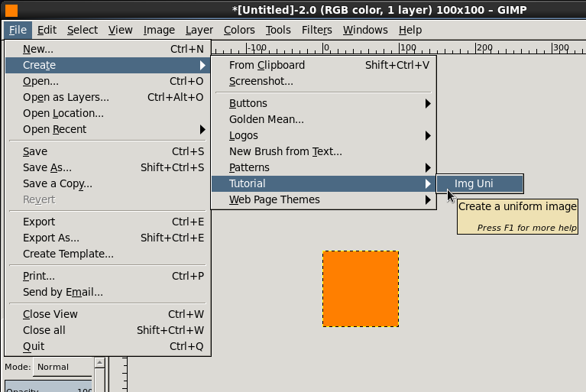The width and height of the screenshot is (586, 392).
Task: Click the orange GIMP window icon in title bar
Action: pos(11,10)
